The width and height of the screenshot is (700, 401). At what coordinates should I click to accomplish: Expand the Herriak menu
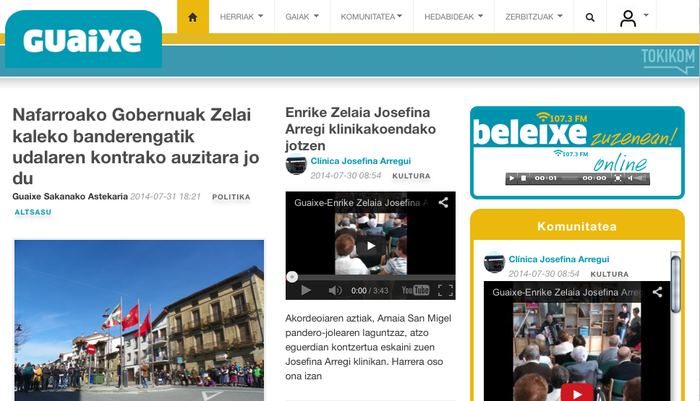242,17
